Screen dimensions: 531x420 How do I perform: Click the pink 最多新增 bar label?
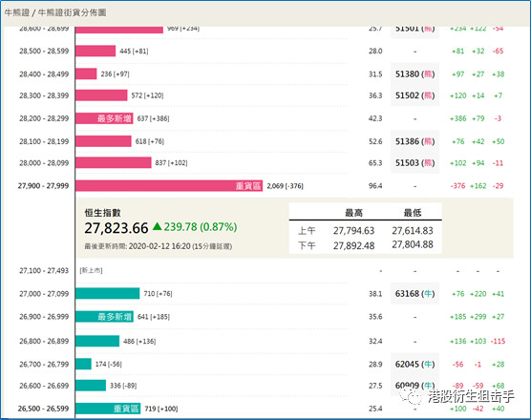coord(114,118)
